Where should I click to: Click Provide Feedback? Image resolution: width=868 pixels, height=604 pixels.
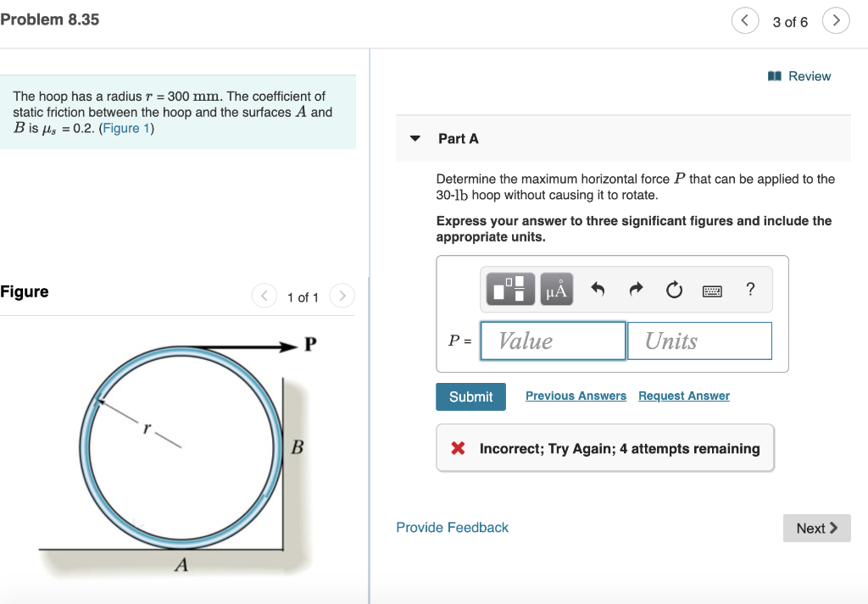tap(452, 527)
